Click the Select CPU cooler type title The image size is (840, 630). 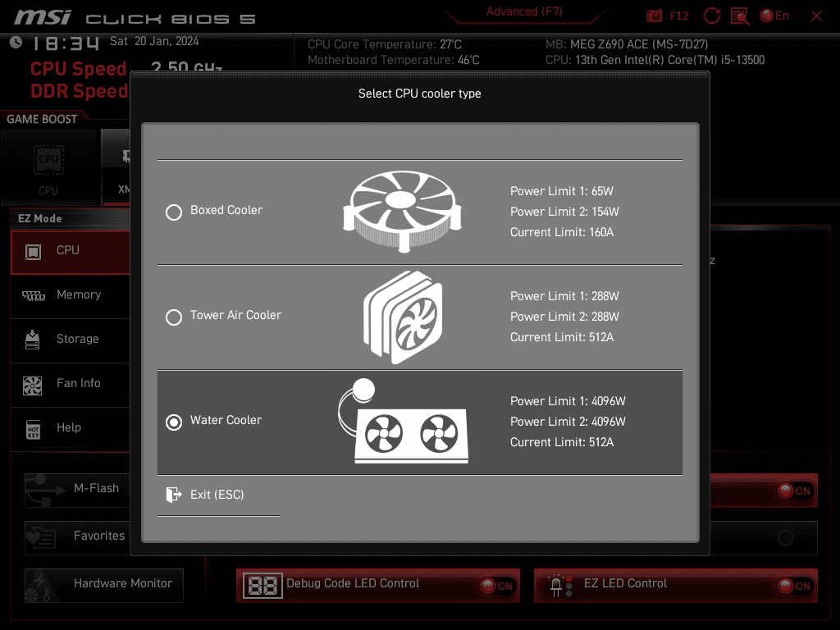tap(419, 94)
